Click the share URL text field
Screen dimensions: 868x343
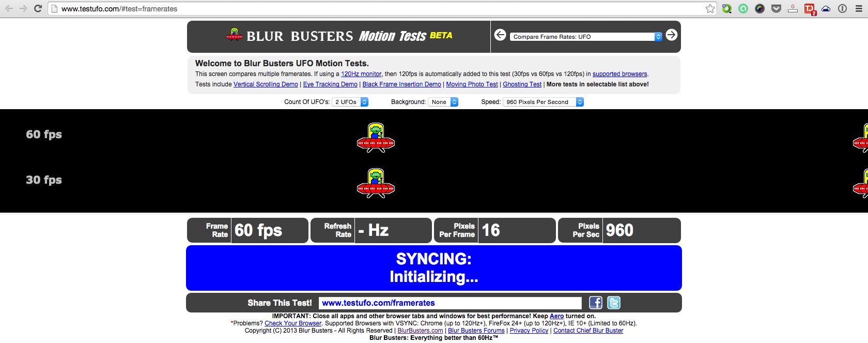[450, 303]
